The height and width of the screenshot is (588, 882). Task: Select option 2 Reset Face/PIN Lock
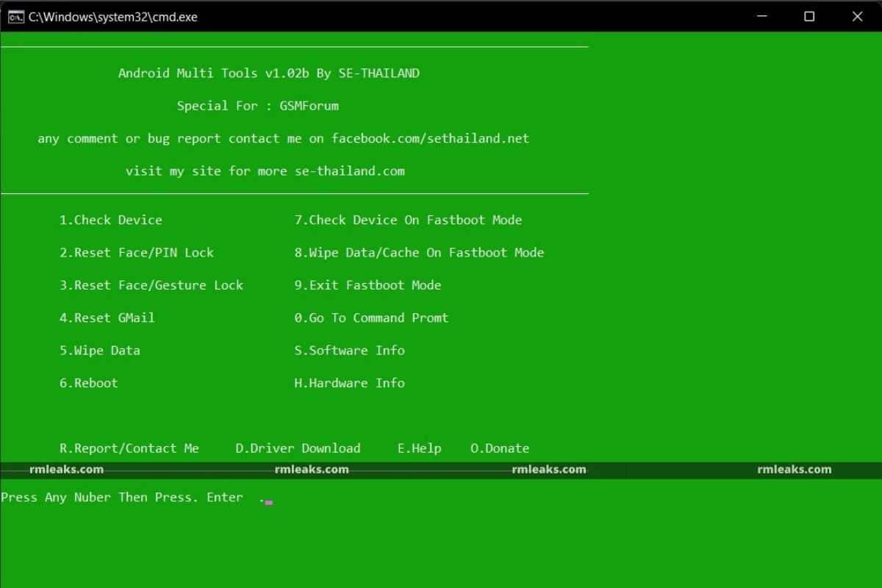(x=137, y=252)
